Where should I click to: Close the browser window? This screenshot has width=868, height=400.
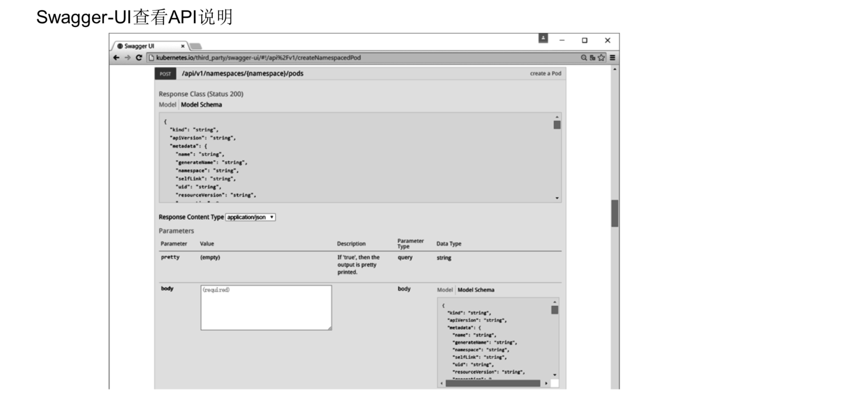point(607,40)
